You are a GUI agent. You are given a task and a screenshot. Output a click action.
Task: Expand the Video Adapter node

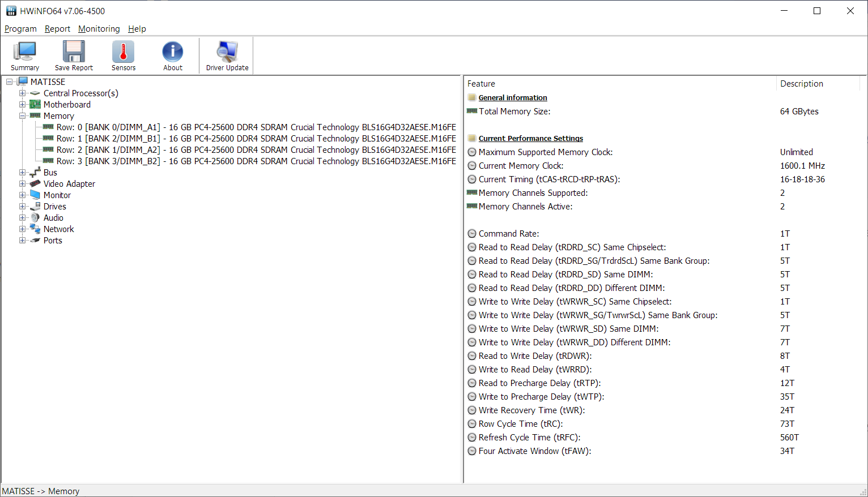[x=22, y=183]
